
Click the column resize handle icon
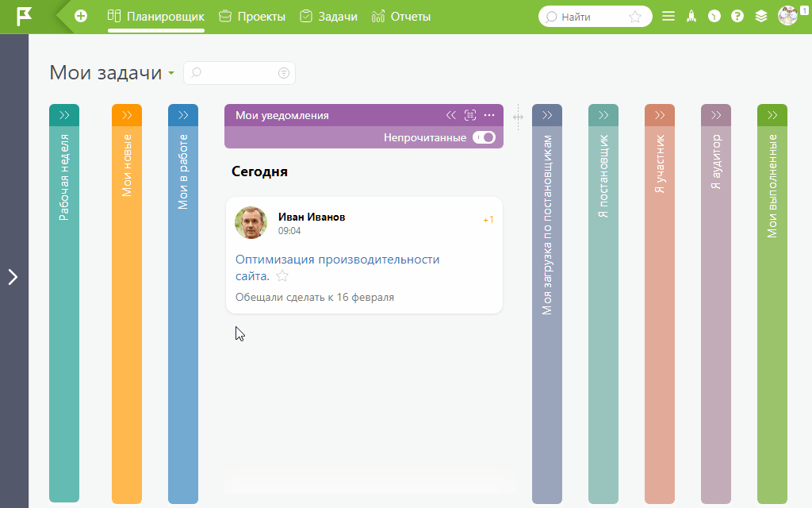click(x=518, y=117)
